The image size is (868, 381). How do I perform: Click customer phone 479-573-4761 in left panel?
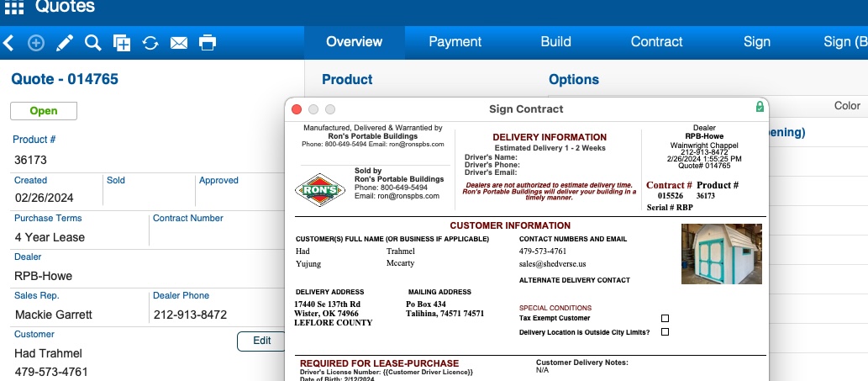pyautogui.click(x=51, y=372)
